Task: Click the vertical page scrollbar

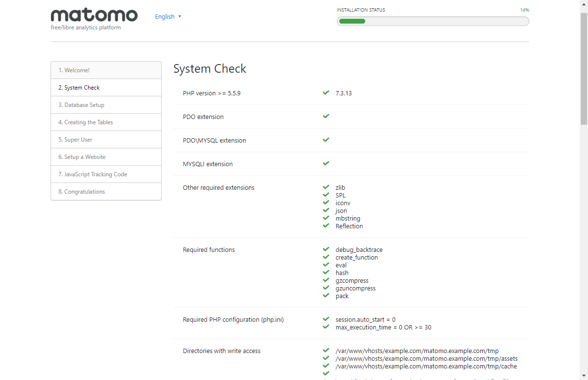Action: (584, 193)
